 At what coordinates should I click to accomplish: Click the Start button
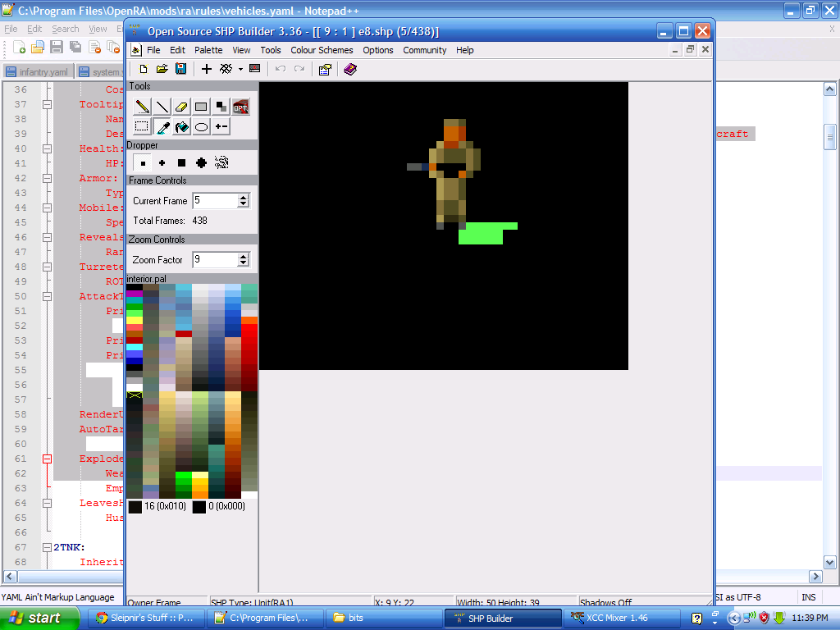tap(39, 618)
